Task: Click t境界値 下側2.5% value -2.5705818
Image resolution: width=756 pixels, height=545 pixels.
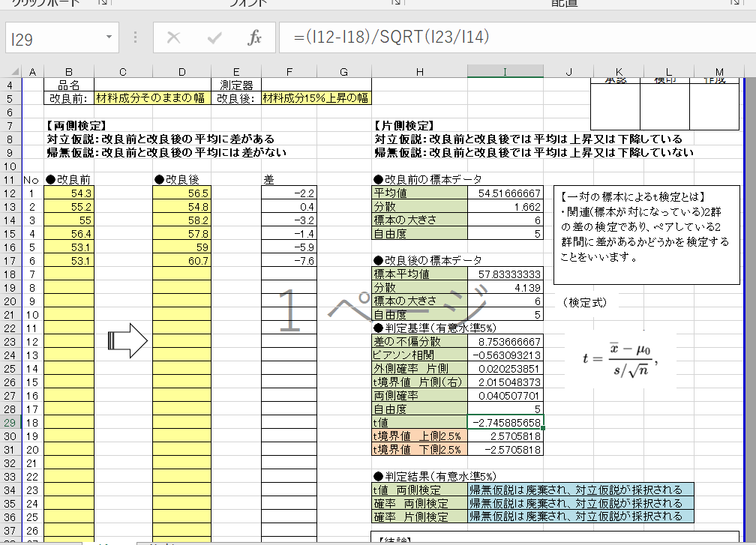Action: [x=505, y=450]
